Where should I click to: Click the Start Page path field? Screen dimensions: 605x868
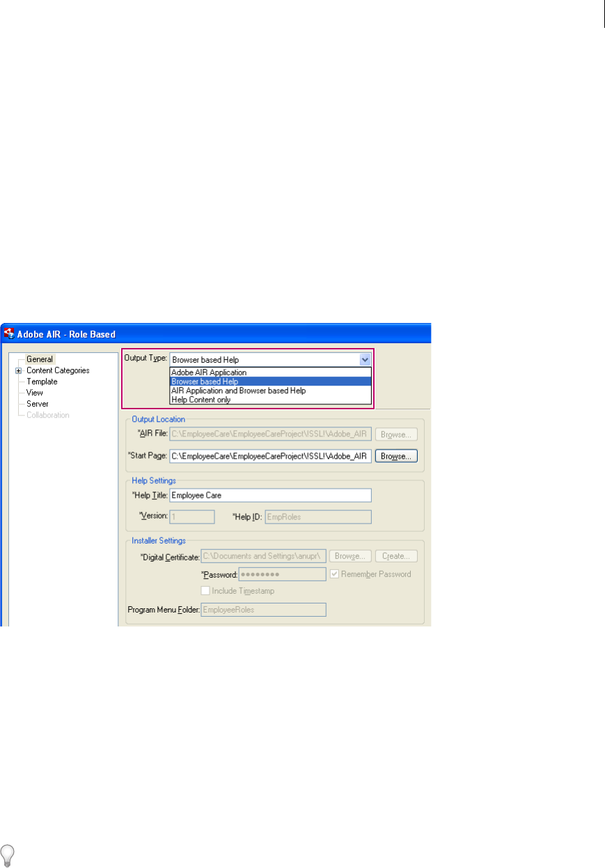point(270,456)
